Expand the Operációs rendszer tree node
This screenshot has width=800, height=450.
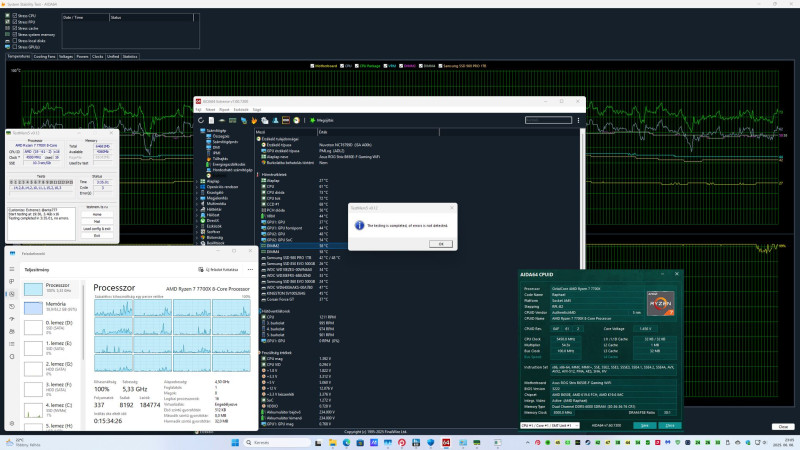197,187
